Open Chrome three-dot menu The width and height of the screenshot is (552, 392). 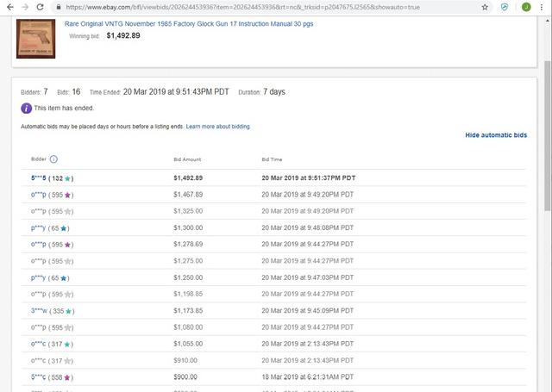[542, 7]
